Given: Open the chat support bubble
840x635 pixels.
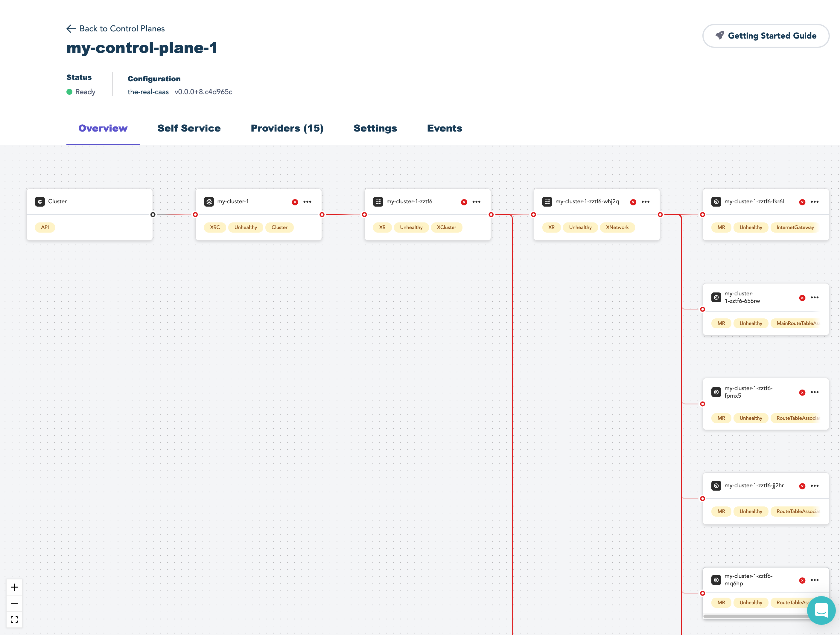Looking at the screenshot, I should point(821,610).
